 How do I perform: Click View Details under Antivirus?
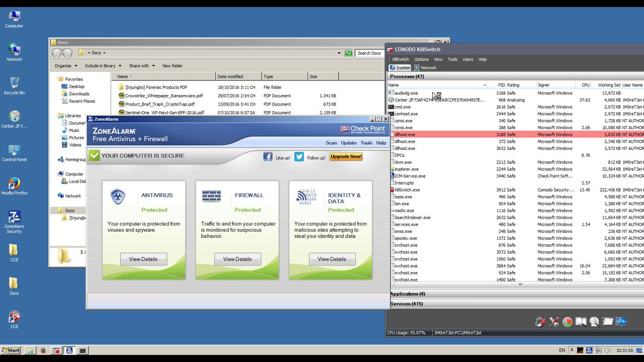coord(143,259)
